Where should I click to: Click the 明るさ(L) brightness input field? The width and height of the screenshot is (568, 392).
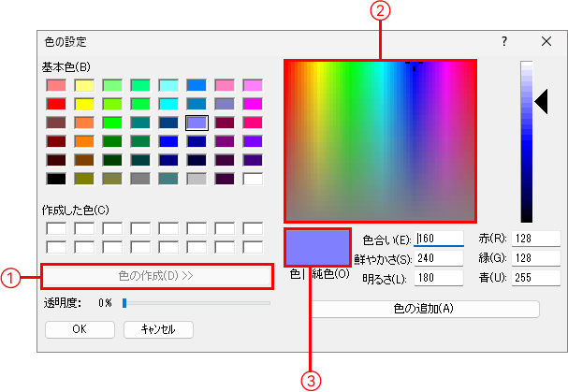pyautogui.click(x=439, y=278)
